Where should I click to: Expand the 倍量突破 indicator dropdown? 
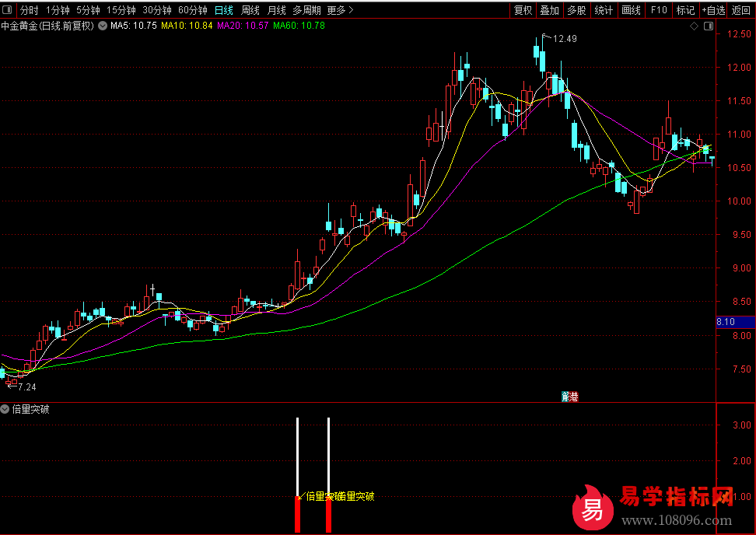click(6, 409)
